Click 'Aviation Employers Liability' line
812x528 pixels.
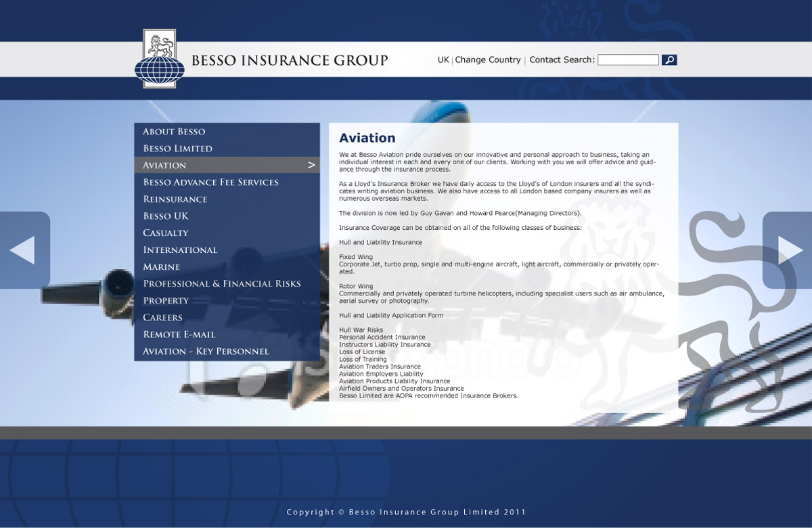pos(381,374)
